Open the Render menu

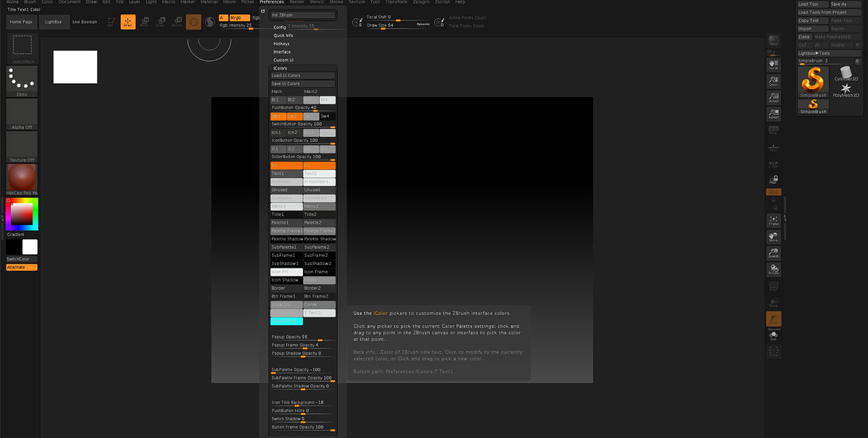(297, 2)
